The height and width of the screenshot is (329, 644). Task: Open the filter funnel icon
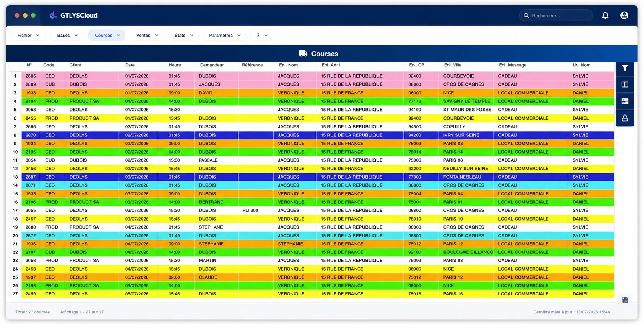click(x=625, y=68)
